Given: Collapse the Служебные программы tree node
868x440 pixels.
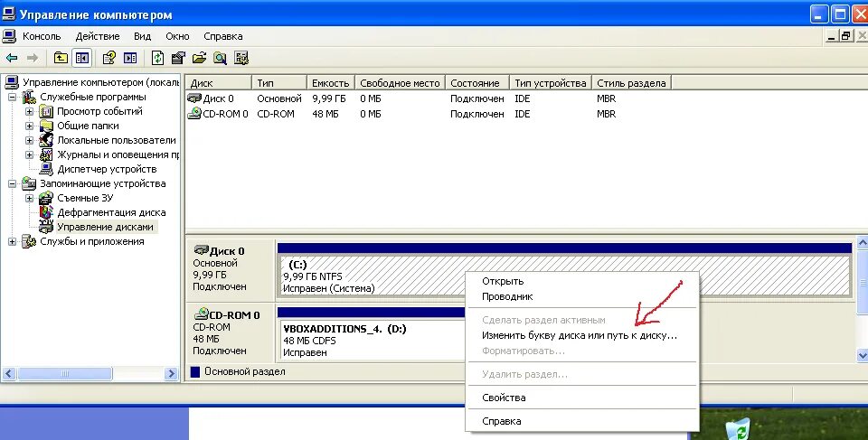Looking at the screenshot, I should click(12, 97).
